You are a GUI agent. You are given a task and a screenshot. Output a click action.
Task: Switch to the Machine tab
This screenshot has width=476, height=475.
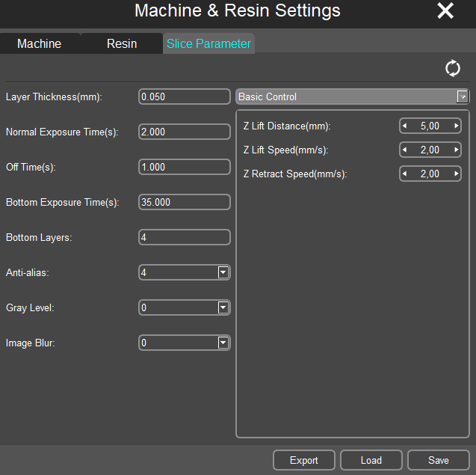39,43
